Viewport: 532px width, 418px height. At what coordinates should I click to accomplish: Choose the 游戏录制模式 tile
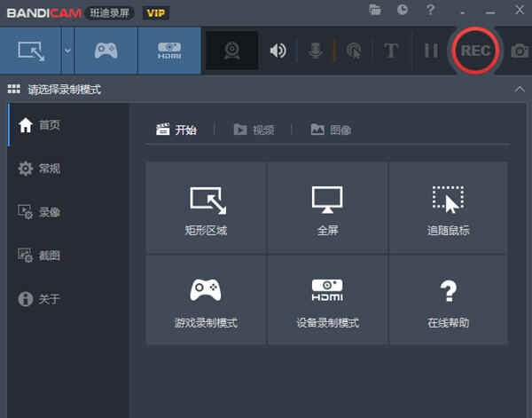(x=206, y=299)
